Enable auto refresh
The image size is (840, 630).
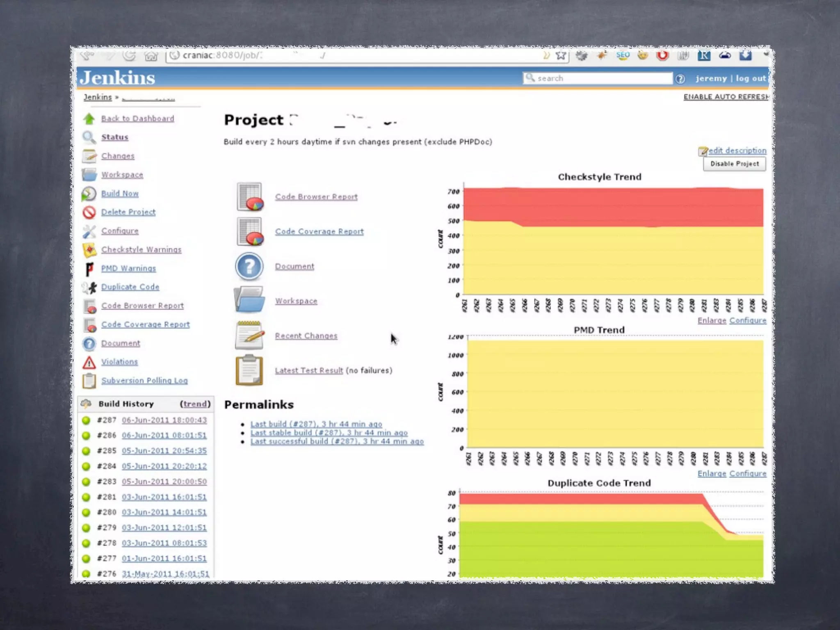tap(726, 97)
